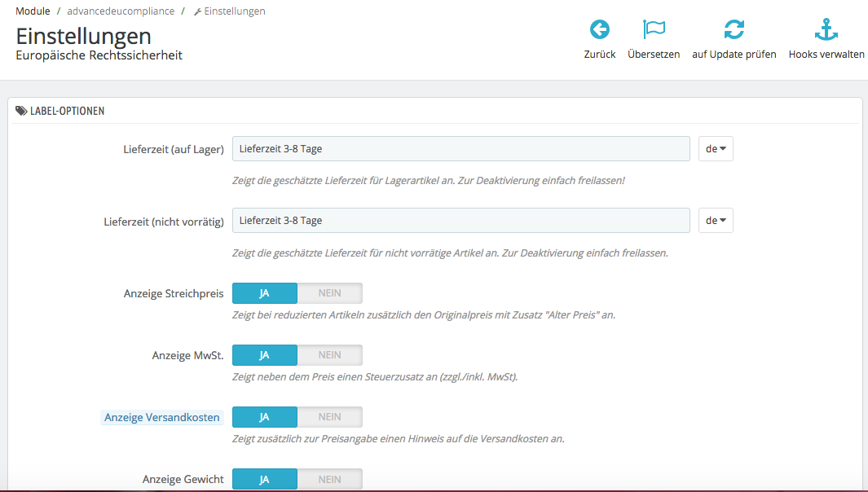Click the auf Update prüfen refresh icon

point(734,30)
